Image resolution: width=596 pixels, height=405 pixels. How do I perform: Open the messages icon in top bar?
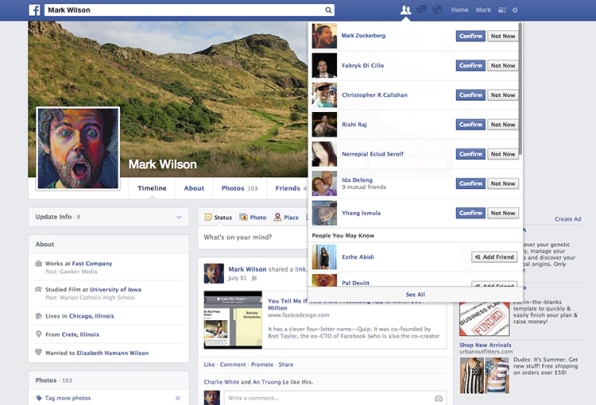pyautogui.click(x=422, y=10)
